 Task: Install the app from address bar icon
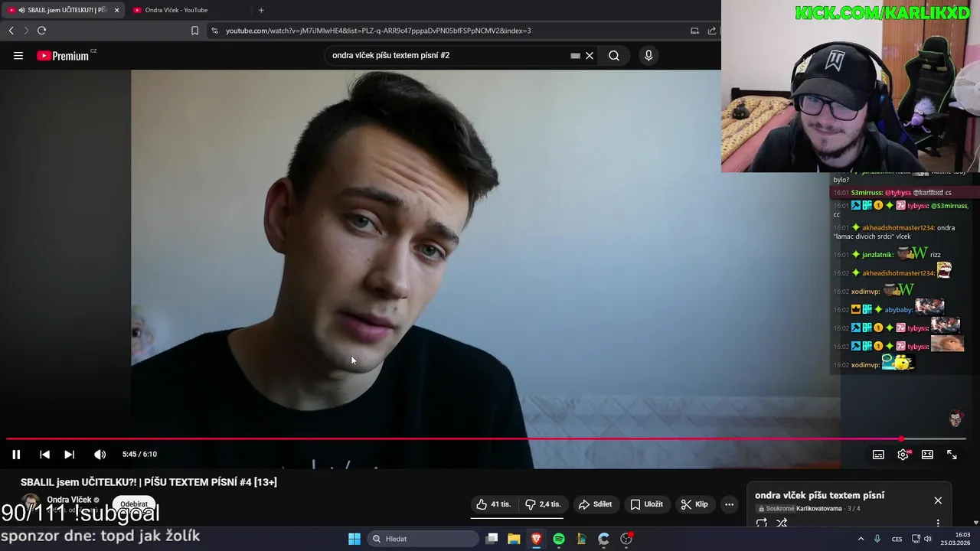694,31
